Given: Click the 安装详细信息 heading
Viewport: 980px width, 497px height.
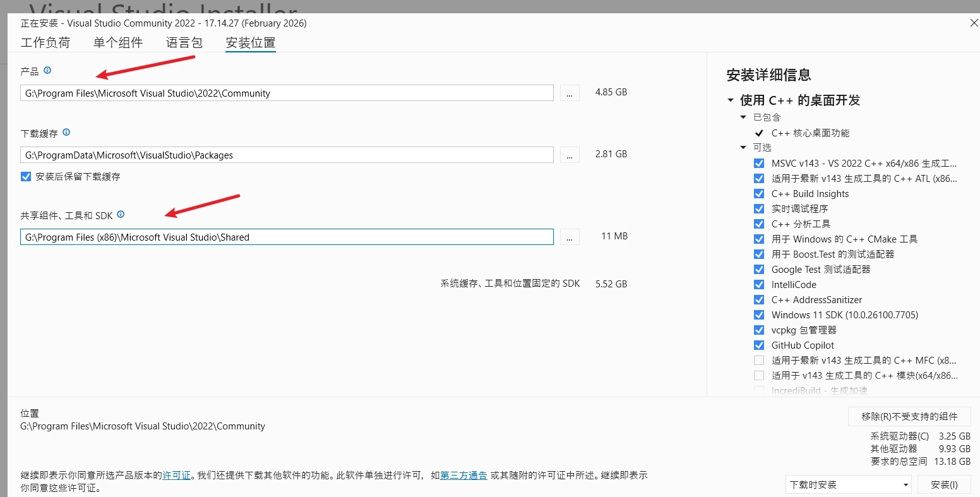Looking at the screenshot, I should pyautogui.click(x=768, y=75).
